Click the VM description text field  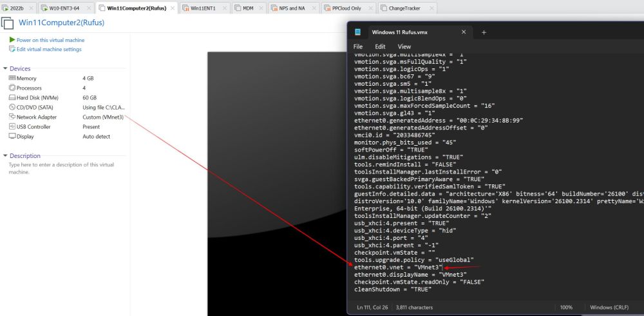[62, 168]
